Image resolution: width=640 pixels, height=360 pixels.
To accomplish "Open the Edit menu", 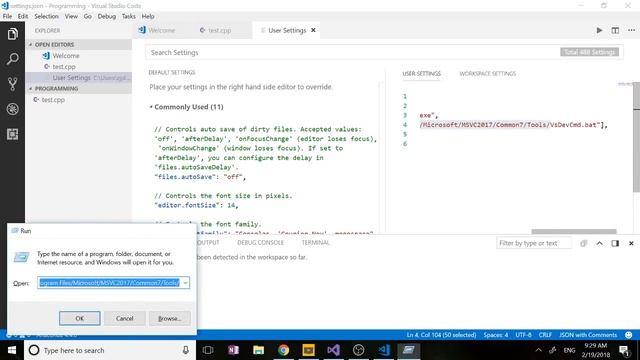I will (x=23, y=16).
